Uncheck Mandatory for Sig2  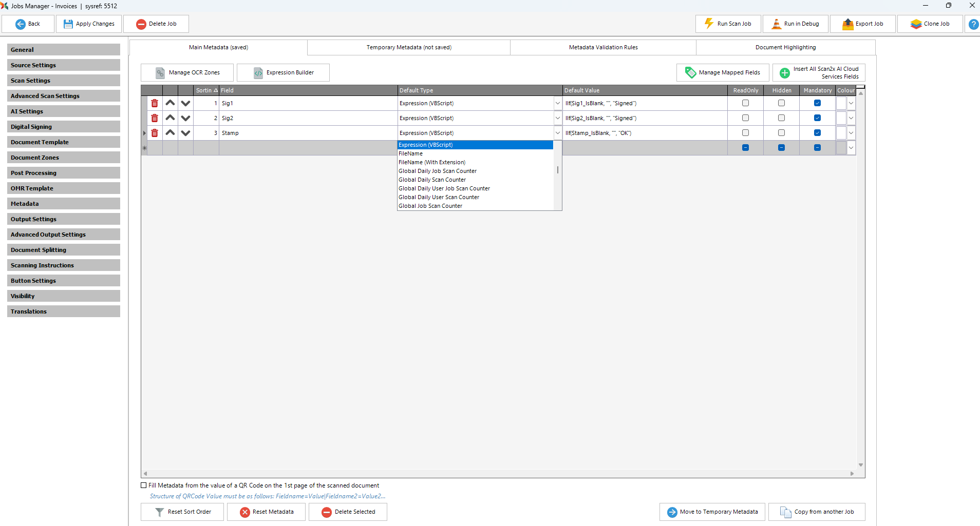818,118
